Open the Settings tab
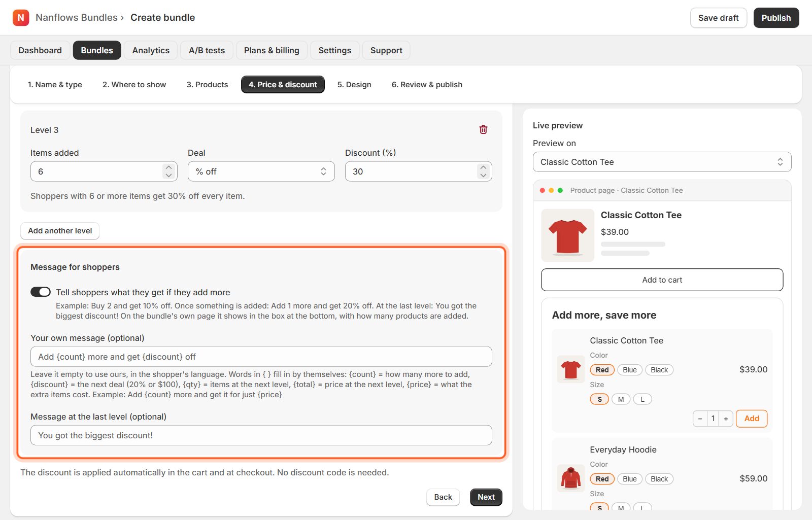Viewport: 812px width, 520px height. coord(335,50)
